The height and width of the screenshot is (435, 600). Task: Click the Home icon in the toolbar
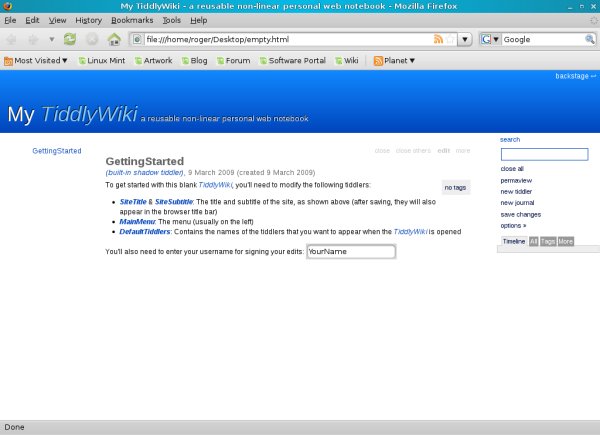tap(113, 40)
